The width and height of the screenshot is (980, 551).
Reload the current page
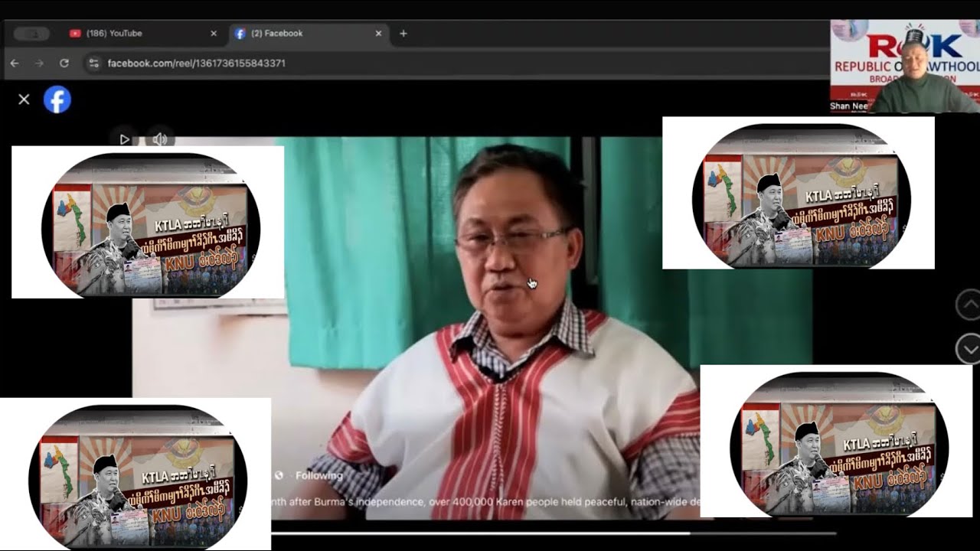64,63
